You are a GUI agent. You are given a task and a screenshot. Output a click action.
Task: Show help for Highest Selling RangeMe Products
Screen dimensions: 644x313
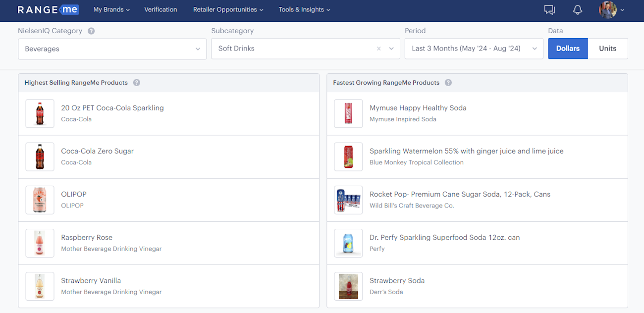137,83
